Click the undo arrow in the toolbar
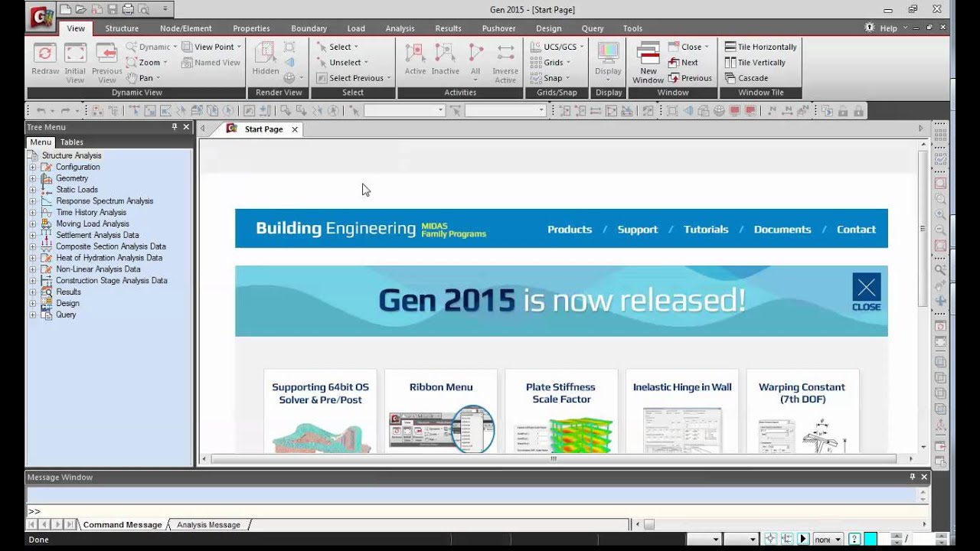Screen dimensions: 980x551 pos(41,111)
